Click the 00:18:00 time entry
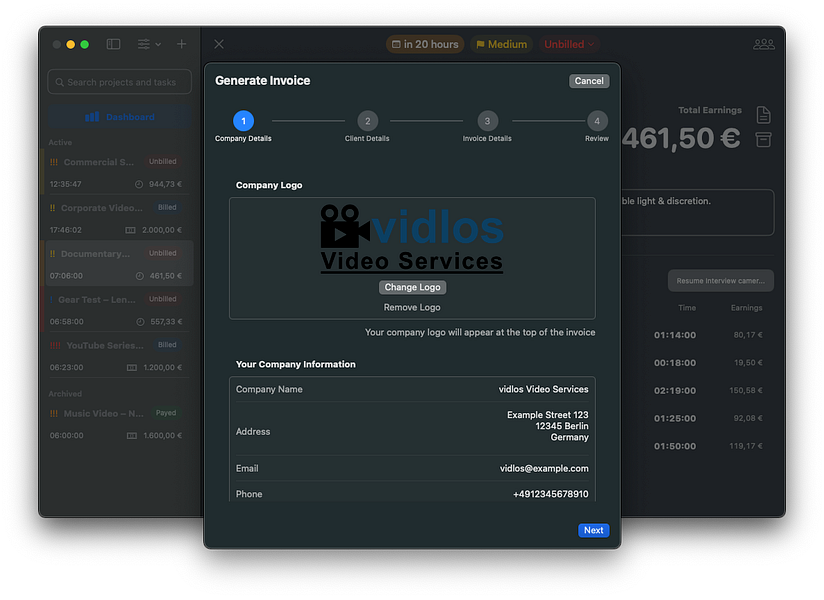 click(x=675, y=363)
